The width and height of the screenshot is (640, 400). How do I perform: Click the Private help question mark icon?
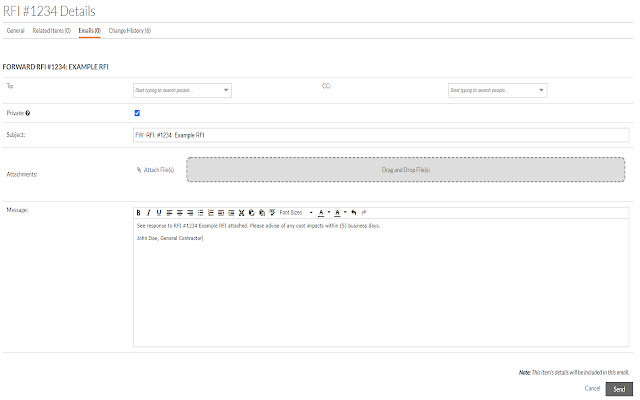28,113
